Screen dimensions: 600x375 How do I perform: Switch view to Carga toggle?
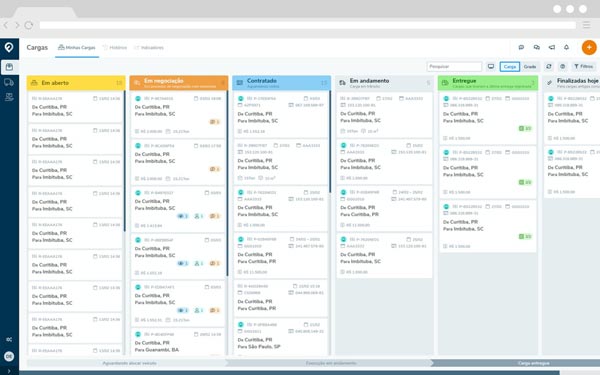[510, 67]
